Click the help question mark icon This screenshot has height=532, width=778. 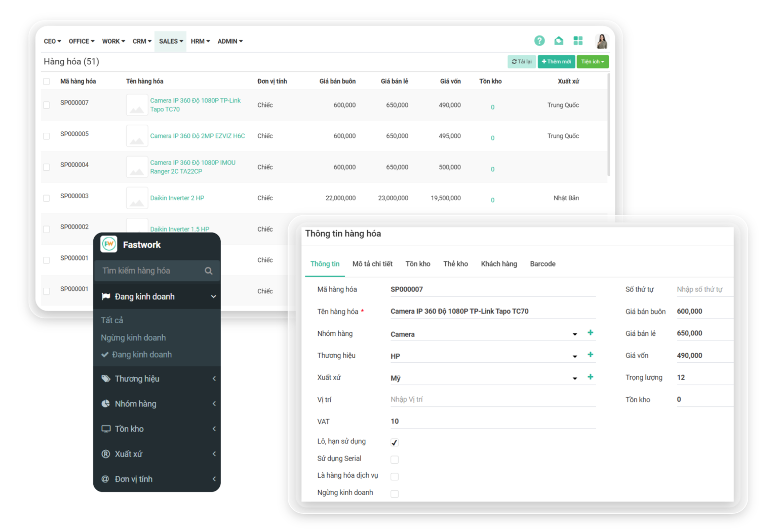pos(539,41)
